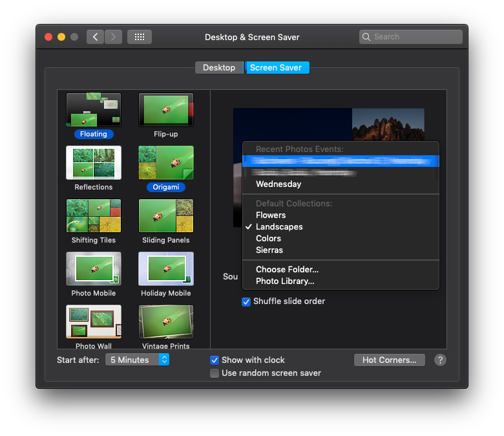
Task: Click the Search field
Action: (411, 37)
